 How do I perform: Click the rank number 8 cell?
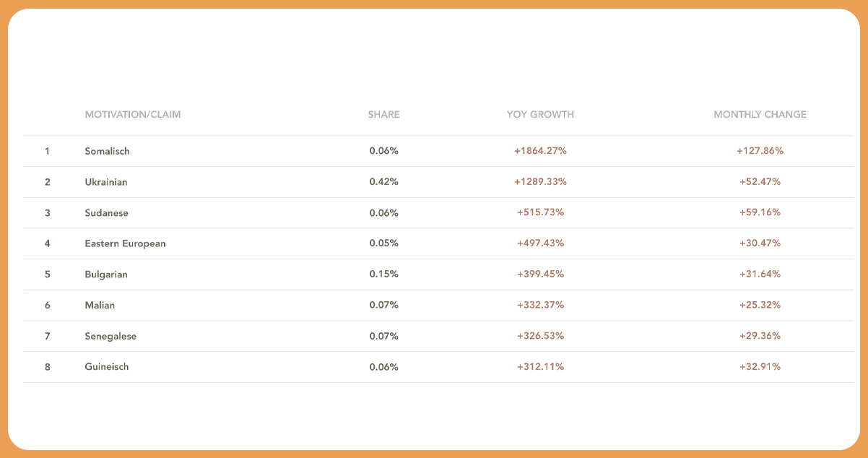[48, 367]
